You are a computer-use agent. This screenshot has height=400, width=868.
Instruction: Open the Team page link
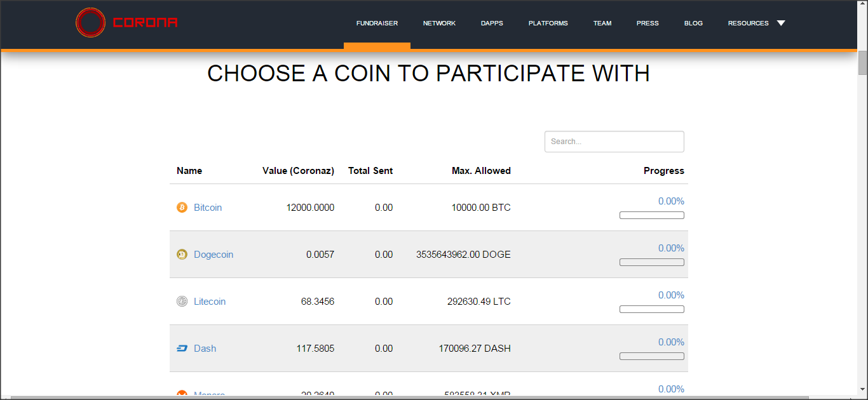click(602, 23)
